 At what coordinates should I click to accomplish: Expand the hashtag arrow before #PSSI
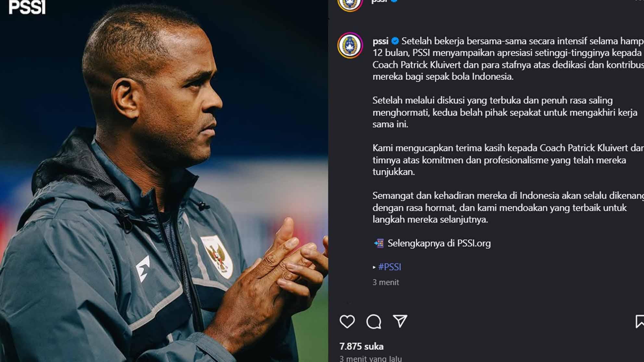coord(374,267)
